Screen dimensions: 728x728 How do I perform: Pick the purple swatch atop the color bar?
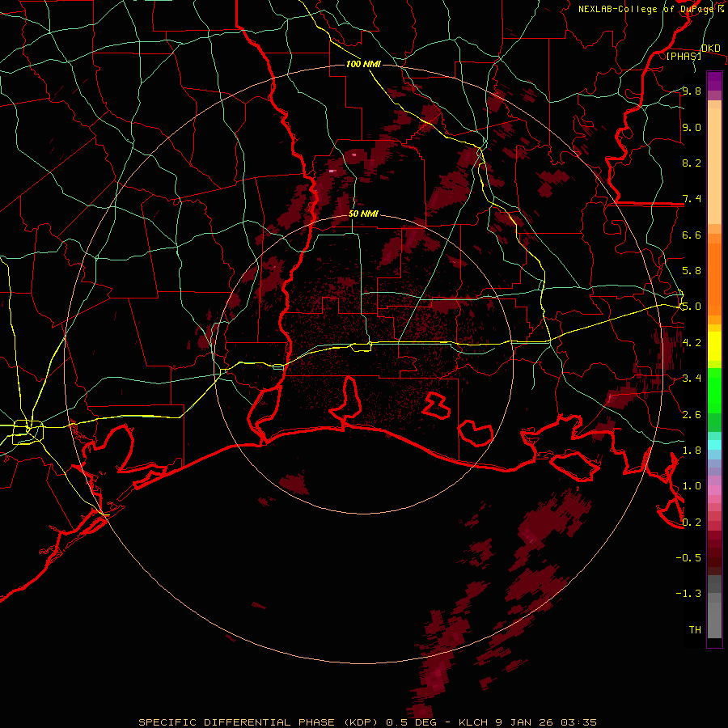[714, 81]
